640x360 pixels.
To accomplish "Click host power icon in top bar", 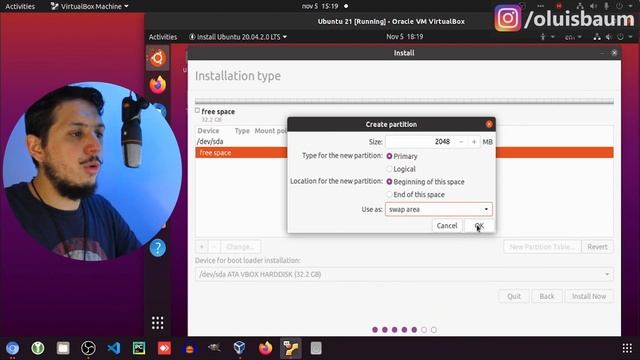I will pyautogui.click(x=619, y=6).
